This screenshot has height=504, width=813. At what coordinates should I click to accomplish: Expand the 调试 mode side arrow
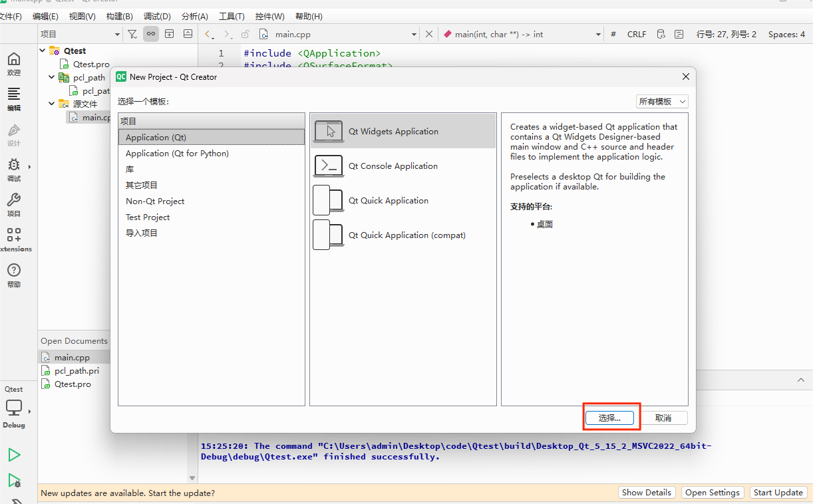(x=29, y=167)
